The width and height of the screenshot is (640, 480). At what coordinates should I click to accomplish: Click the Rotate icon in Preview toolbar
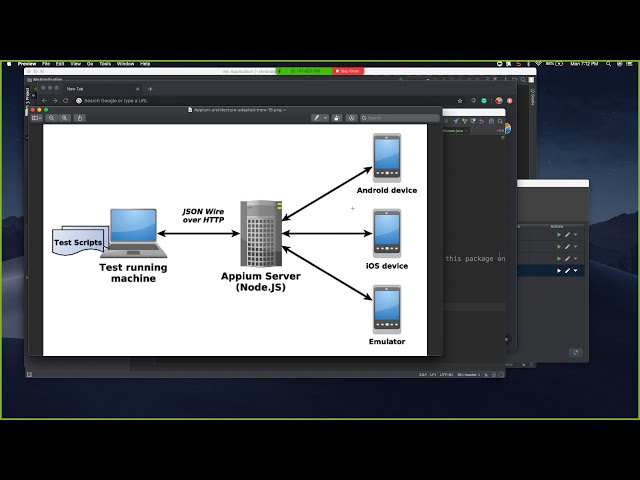pyautogui.click(x=337, y=118)
